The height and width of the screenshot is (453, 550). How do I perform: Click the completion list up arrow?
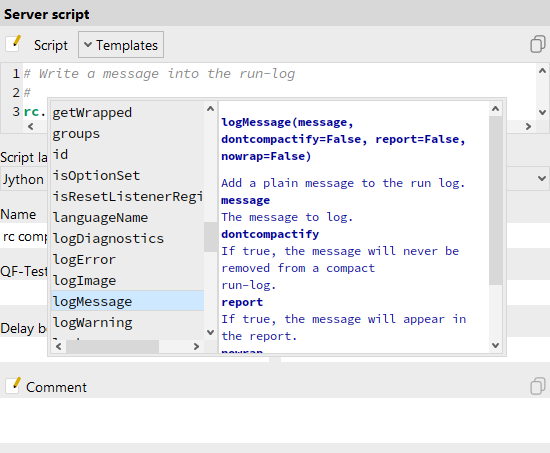(x=210, y=109)
